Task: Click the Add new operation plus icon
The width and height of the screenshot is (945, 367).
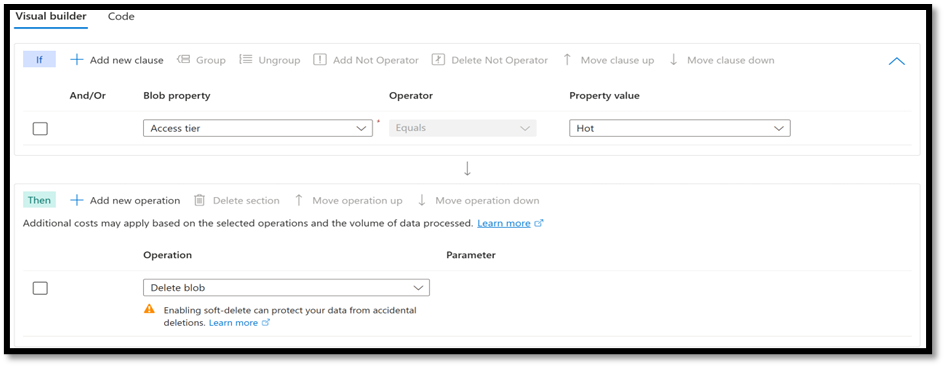Action: pos(77,200)
